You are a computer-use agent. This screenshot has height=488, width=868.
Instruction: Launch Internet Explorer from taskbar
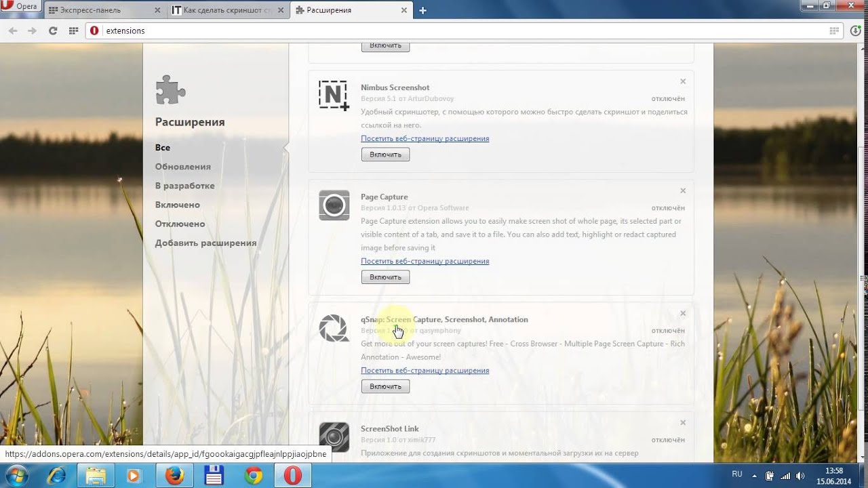(58, 476)
